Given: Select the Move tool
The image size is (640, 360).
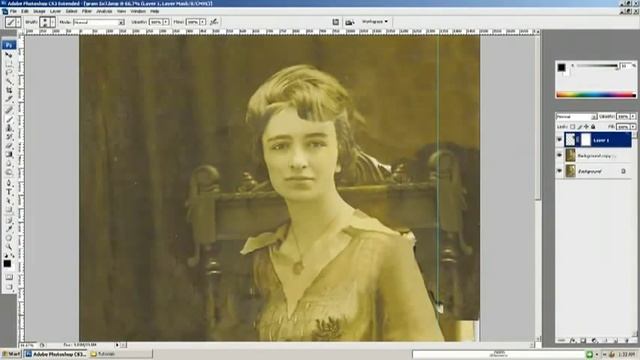Looking at the screenshot, I should [9, 55].
